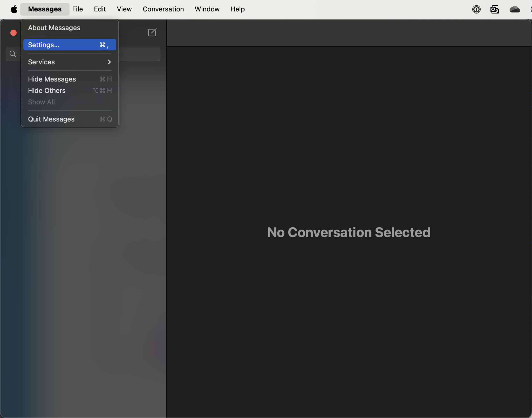Open Settings… from the Messages menu
Image resolution: width=532 pixels, height=418 pixels.
click(70, 45)
